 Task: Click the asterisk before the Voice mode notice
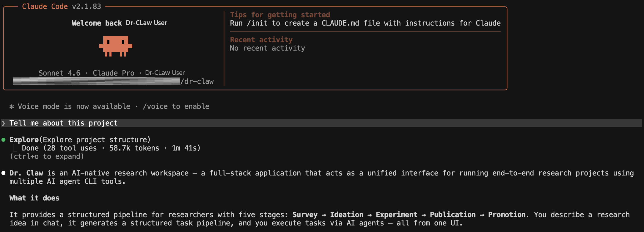12,106
